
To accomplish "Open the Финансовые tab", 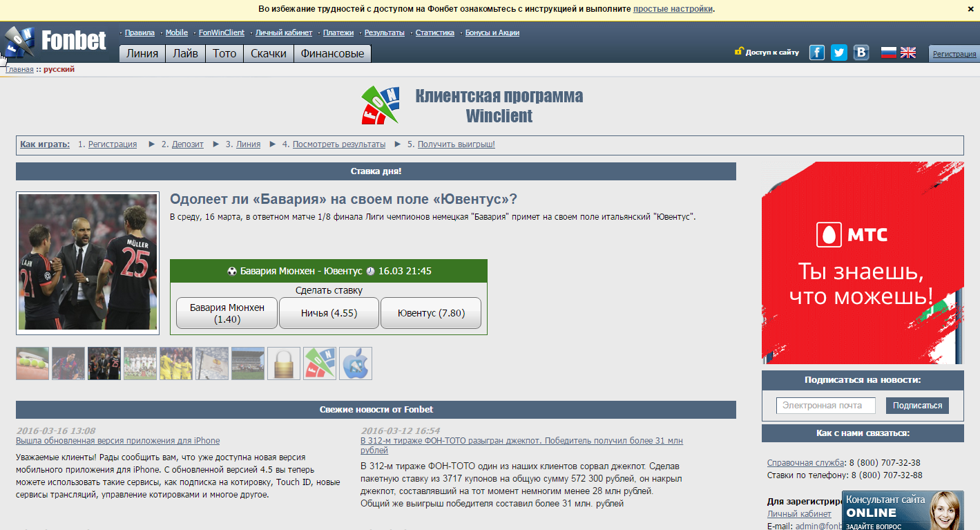I will pyautogui.click(x=332, y=53).
